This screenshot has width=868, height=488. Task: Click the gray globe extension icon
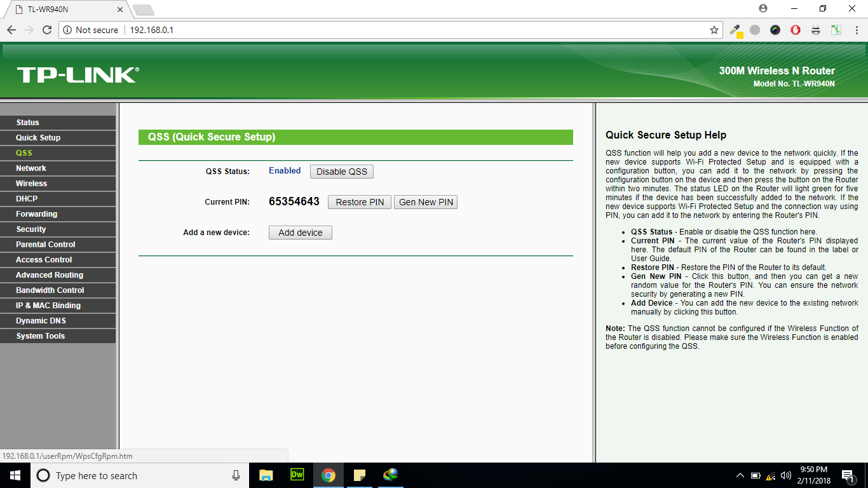(x=755, y=30)
